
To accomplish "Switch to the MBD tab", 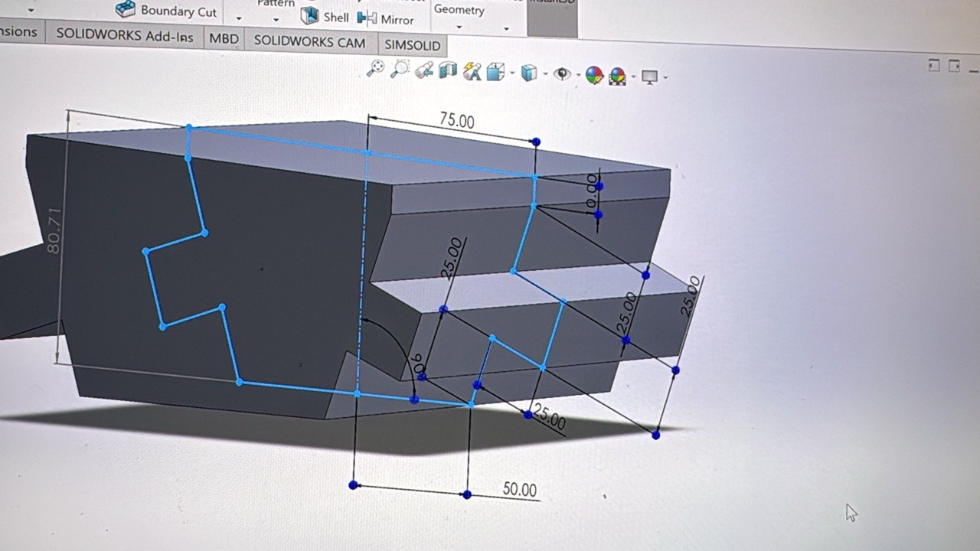I will 224,38.
